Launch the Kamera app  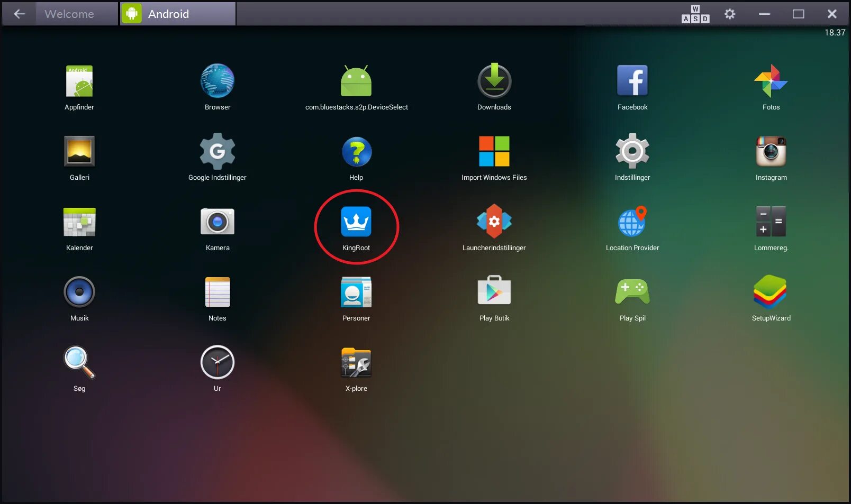click(x=218, y=222)
